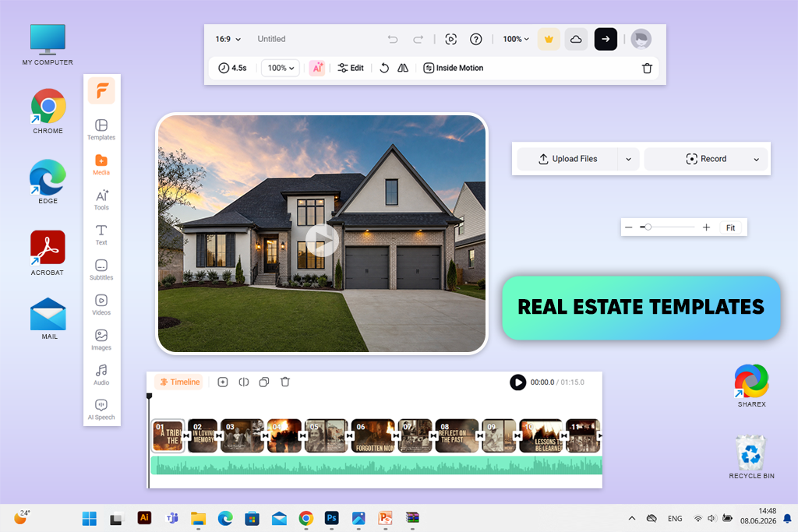Open the Edit adjustments button
The height and width of the screenshot is (532, 798).
coord(351,68)
